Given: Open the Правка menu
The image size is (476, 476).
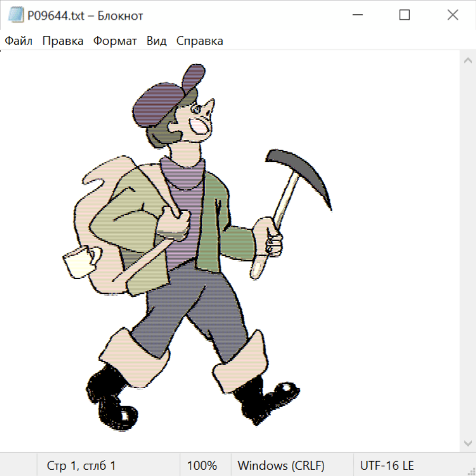Looking at the screenshot, I should click(63, 41).
